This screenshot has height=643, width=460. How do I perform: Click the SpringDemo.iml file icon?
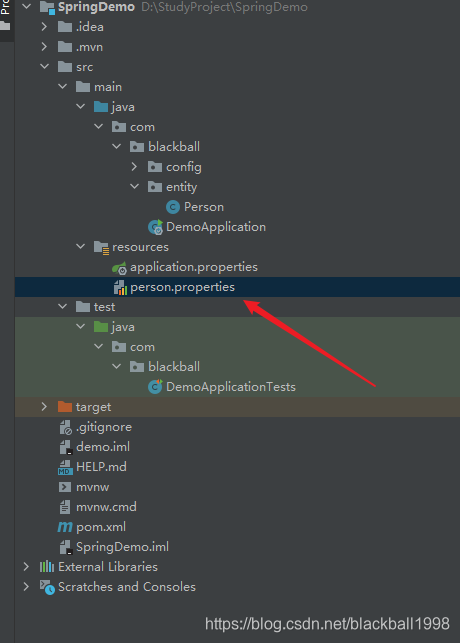66,547
